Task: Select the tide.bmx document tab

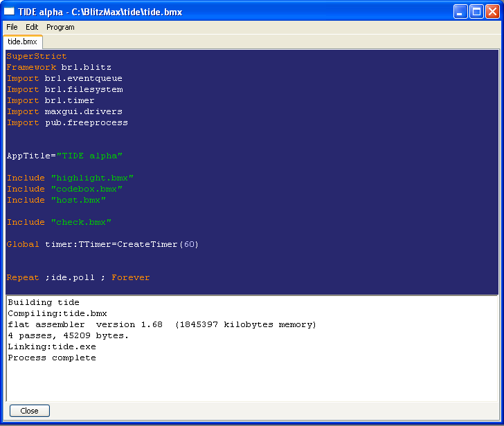Action: coord(22,42)
